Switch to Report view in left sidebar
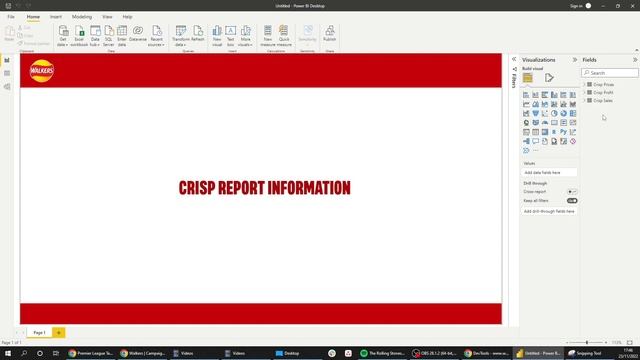640x360 pixels. 7,60
